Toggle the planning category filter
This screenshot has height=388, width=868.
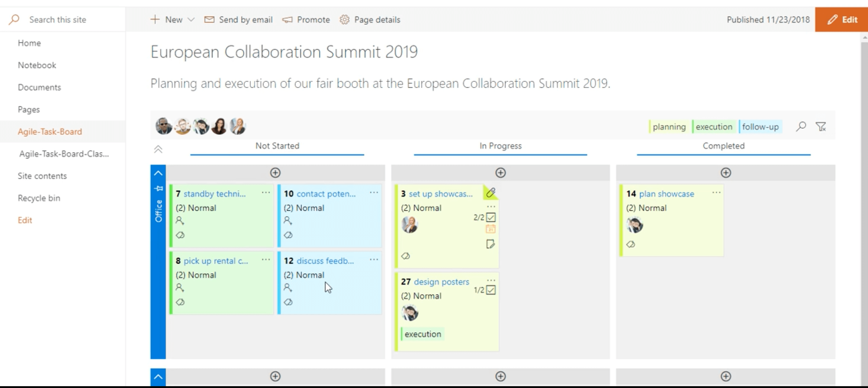[x=669, y=127]
